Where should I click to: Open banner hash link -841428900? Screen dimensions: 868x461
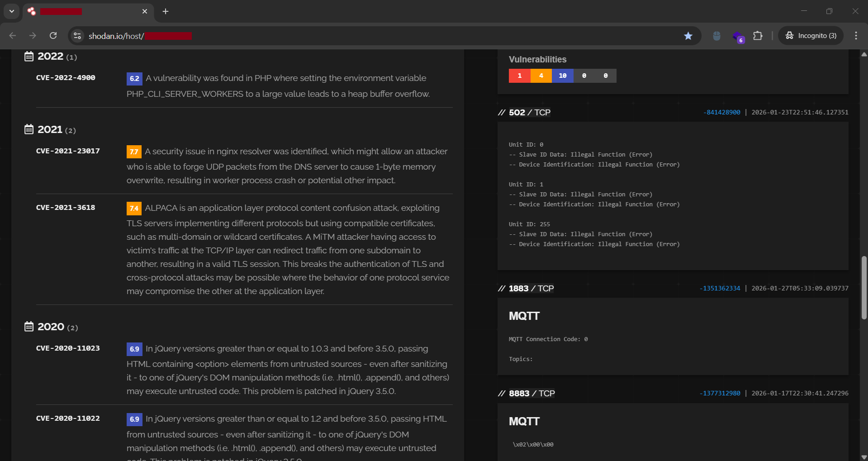click(x=721, y=112)
